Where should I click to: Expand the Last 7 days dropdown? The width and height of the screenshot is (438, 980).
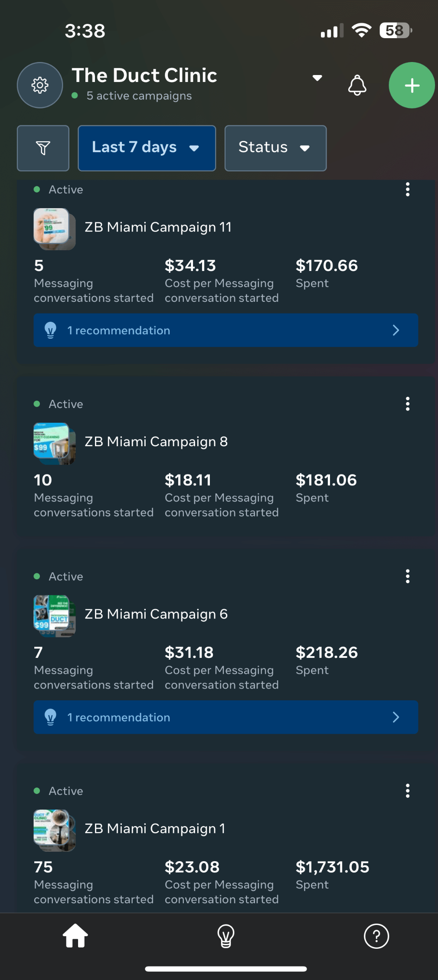(147, 148)
